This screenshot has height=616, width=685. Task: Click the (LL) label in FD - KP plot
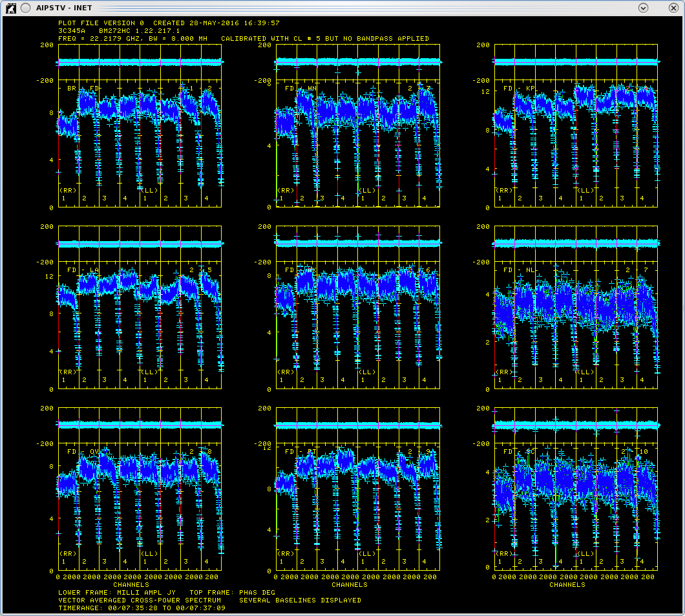point(585,191)
